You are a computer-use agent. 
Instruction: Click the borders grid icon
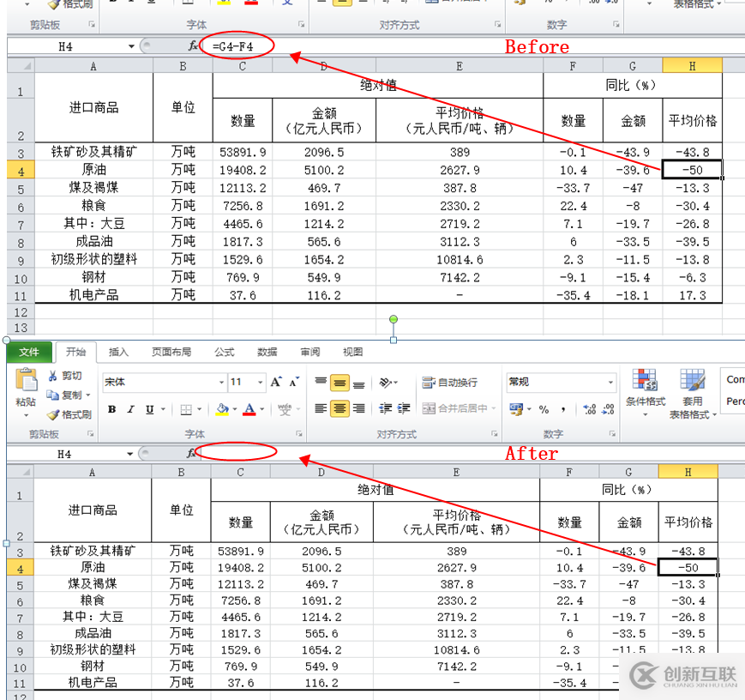(186, 409)
